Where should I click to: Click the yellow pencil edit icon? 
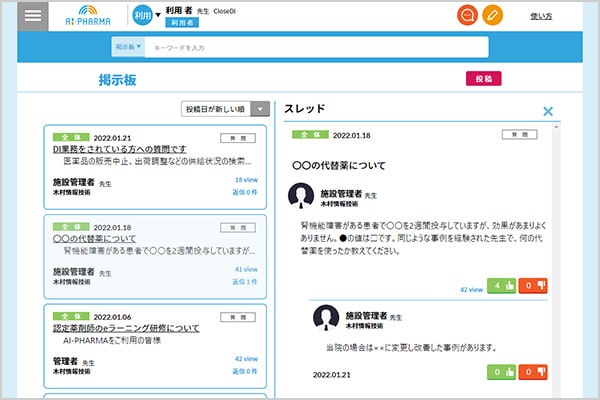point(492,16)
